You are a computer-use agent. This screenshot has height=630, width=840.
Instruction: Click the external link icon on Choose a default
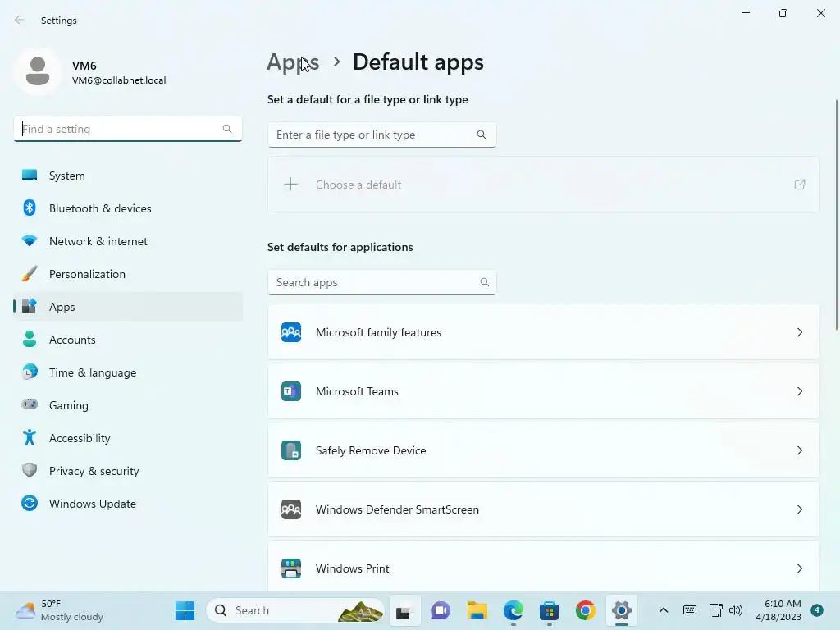[x=799, y=185]
